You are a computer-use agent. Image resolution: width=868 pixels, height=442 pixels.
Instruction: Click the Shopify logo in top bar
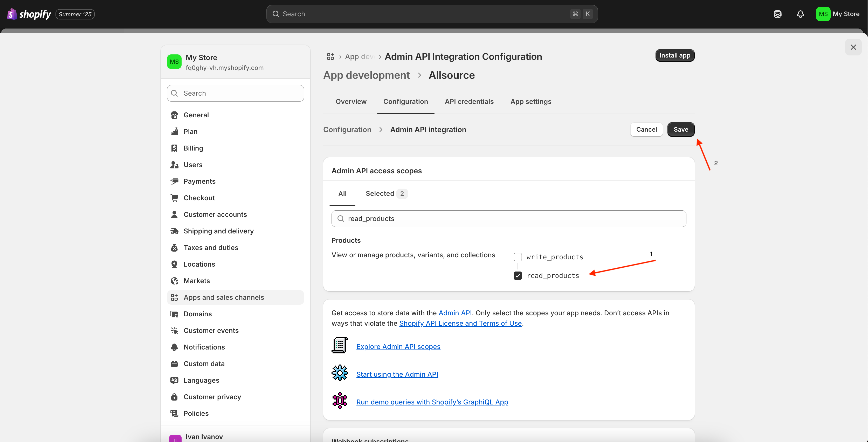click(29, 14)
